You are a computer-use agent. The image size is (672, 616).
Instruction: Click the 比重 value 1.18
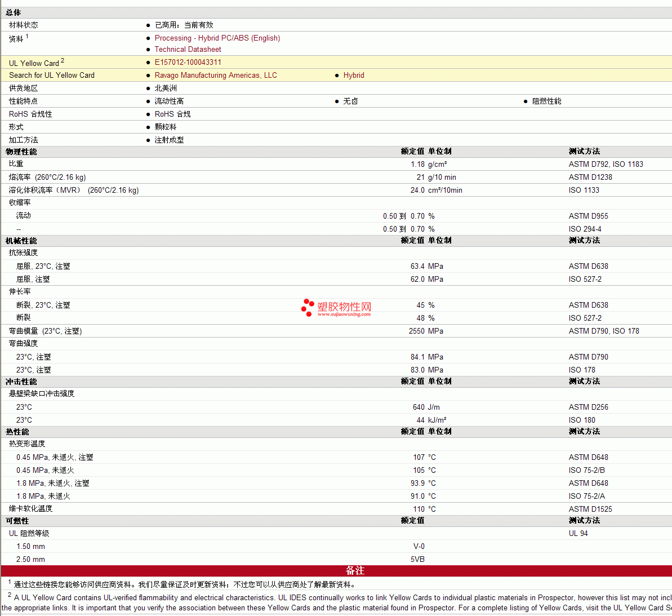[417, 164]
